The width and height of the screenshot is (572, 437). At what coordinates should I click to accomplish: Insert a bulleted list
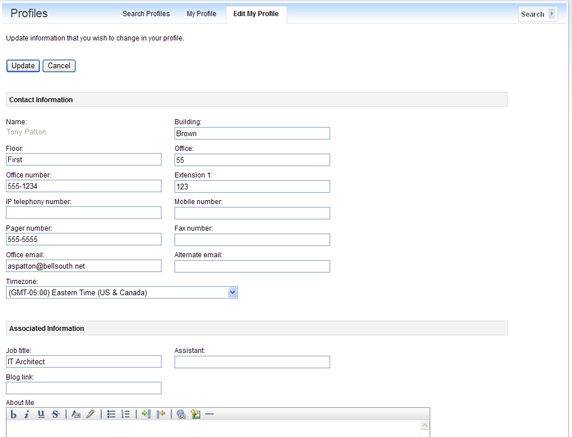111,414
